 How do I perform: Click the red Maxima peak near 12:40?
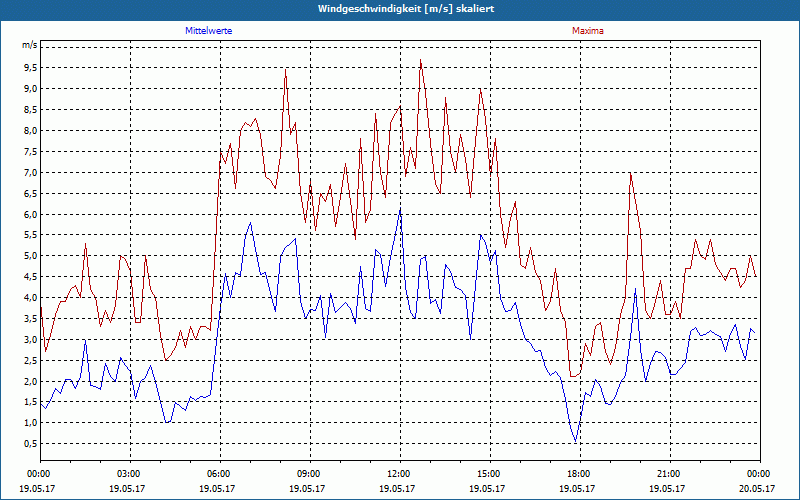point(420,60)
